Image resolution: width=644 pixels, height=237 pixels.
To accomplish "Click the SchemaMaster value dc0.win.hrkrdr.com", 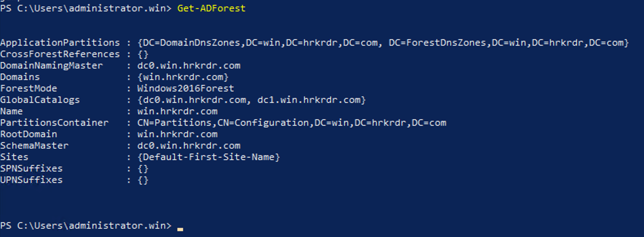I will click(x=189, y=145).
